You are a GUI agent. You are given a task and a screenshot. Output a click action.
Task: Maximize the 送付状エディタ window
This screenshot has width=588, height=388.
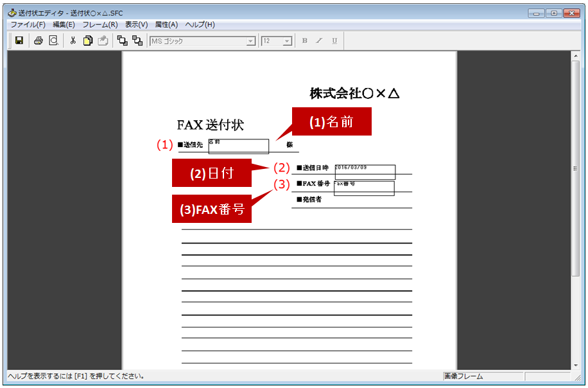point(554,13)
